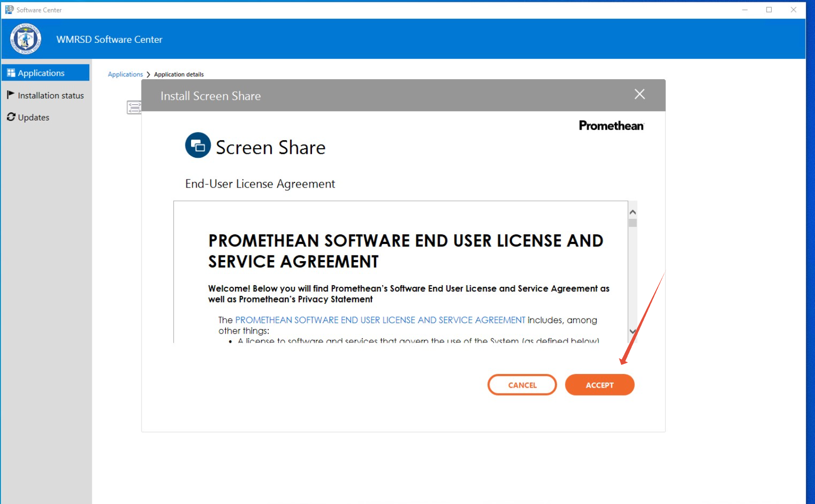Click the Promethean brand logo

point(611,125)
